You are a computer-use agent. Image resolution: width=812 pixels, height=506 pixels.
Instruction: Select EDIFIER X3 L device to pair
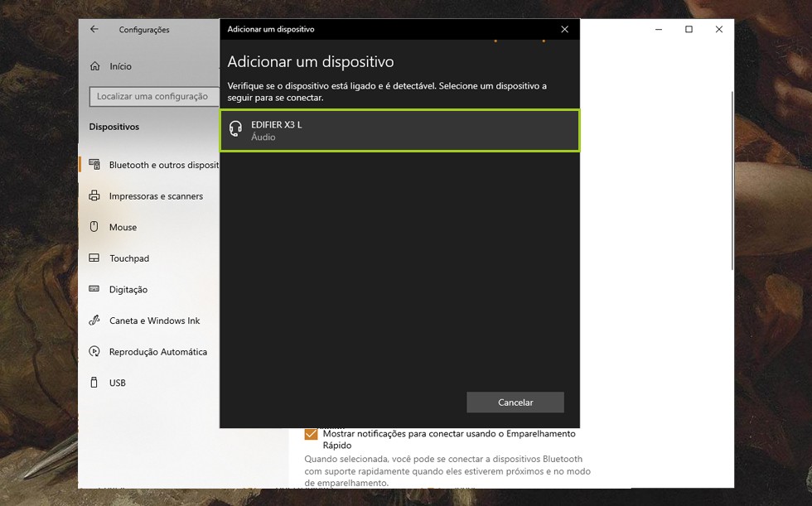tap(399, 131)
